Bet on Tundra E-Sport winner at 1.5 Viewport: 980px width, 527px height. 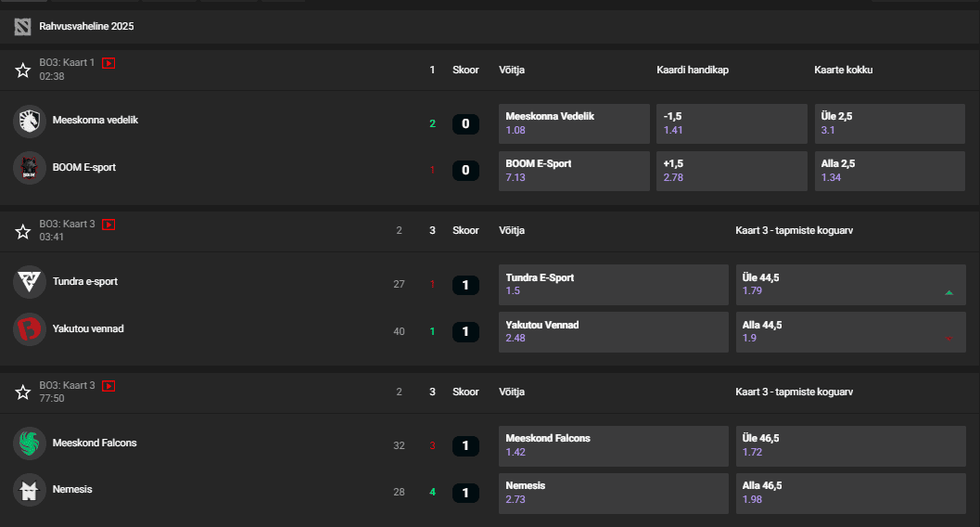pyautogui.click(x=614, y=285)
